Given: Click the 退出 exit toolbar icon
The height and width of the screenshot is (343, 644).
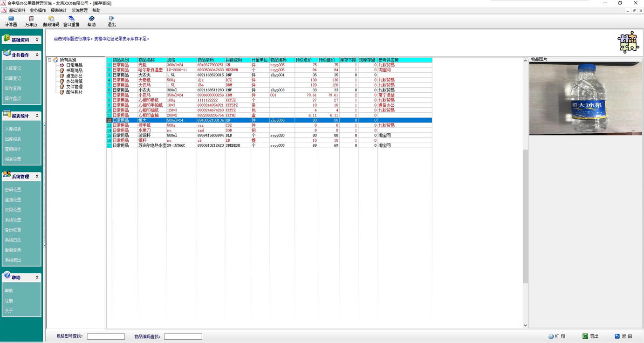Looking at the screenshot, I should click(111, 21).
